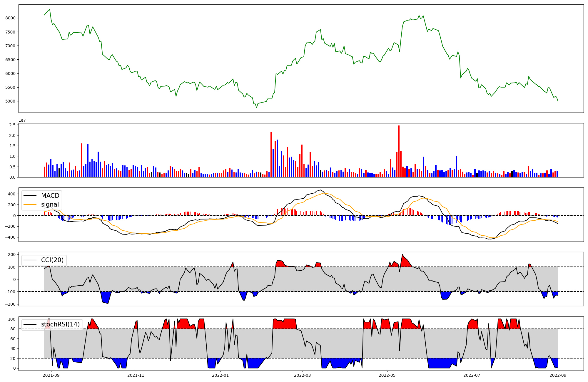588x382 pixels.
Task: Click the tallest red volume bar
Action: pyautogui.click(x=399, y=151)
